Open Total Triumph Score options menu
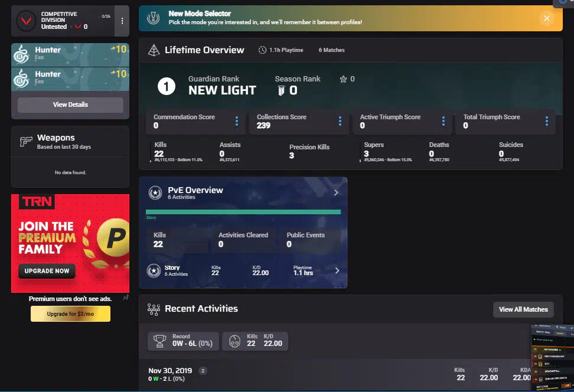 pos(547,121)
